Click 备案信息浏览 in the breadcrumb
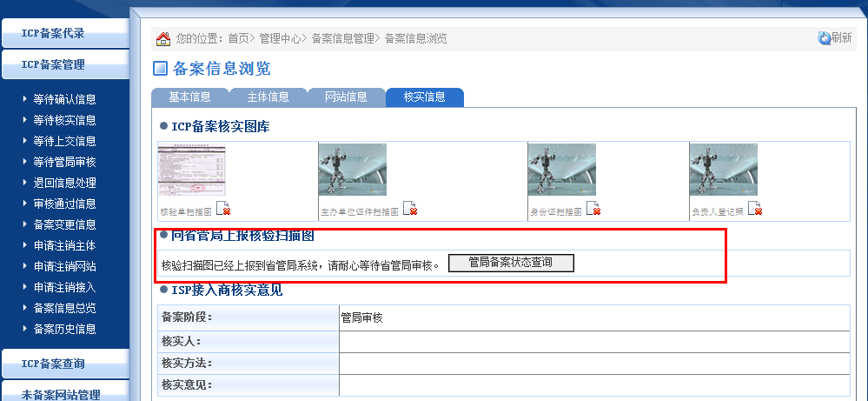The image size is (868, 401). coord(415,39)
